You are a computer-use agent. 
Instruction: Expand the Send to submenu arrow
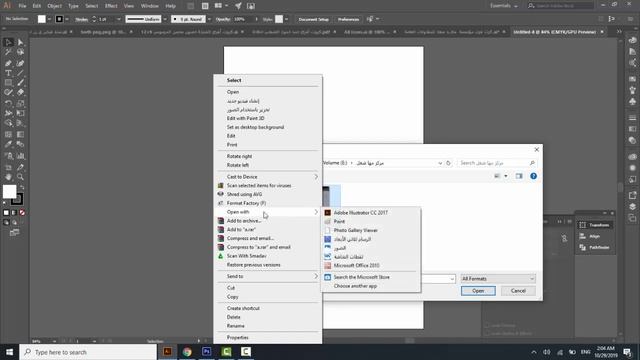(x=316, y=276)
